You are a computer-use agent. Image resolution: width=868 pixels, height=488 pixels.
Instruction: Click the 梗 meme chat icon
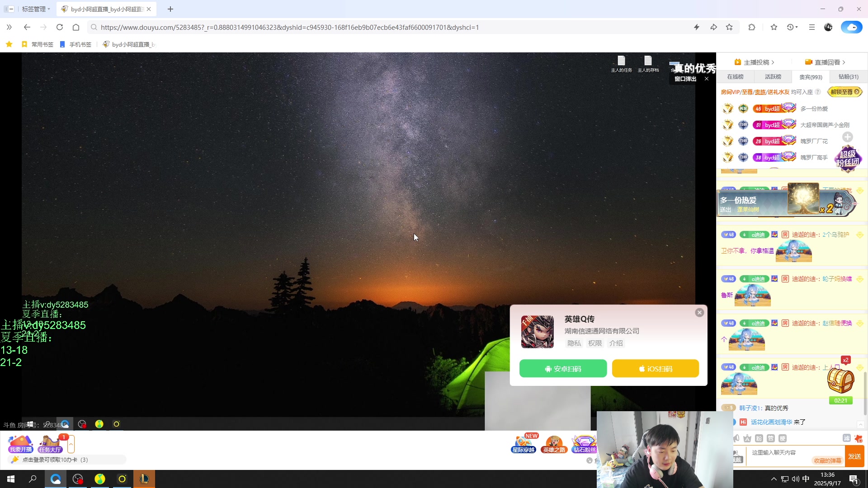pos(783,438)
